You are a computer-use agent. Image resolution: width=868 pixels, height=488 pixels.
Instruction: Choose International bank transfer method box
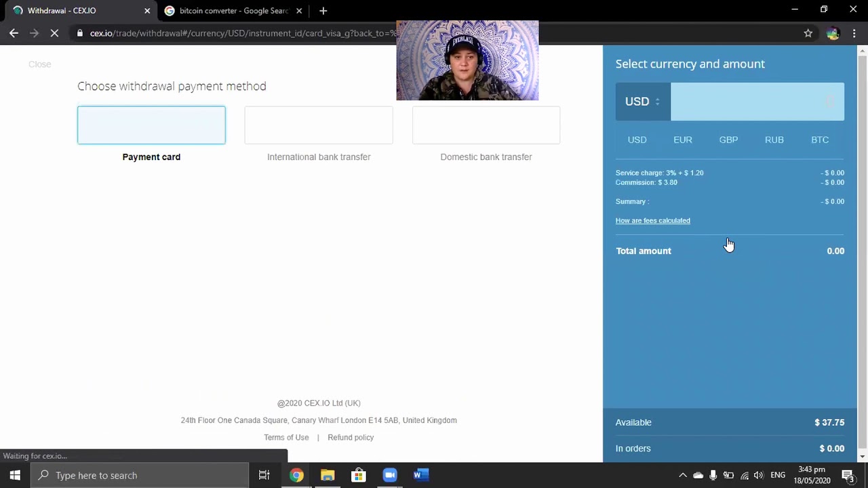click(319, 125)
